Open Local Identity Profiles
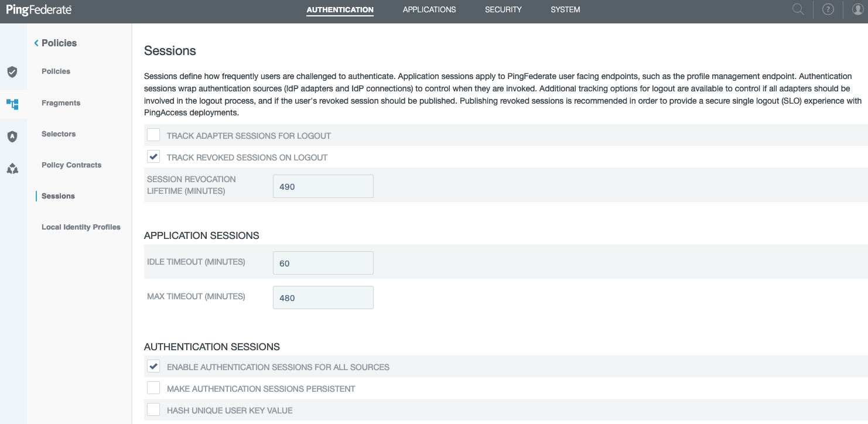 pos(81,227)
